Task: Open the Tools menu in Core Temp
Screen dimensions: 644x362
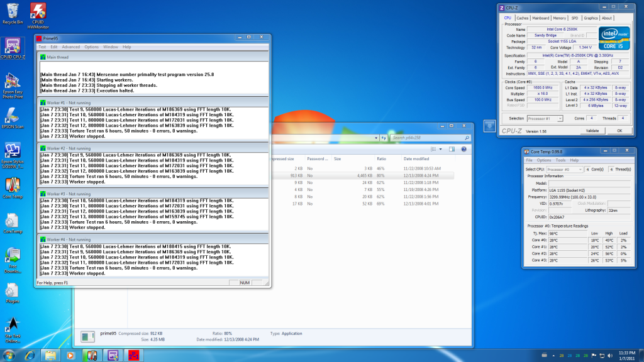Action: pyautogui.click(x=560, y=160)
